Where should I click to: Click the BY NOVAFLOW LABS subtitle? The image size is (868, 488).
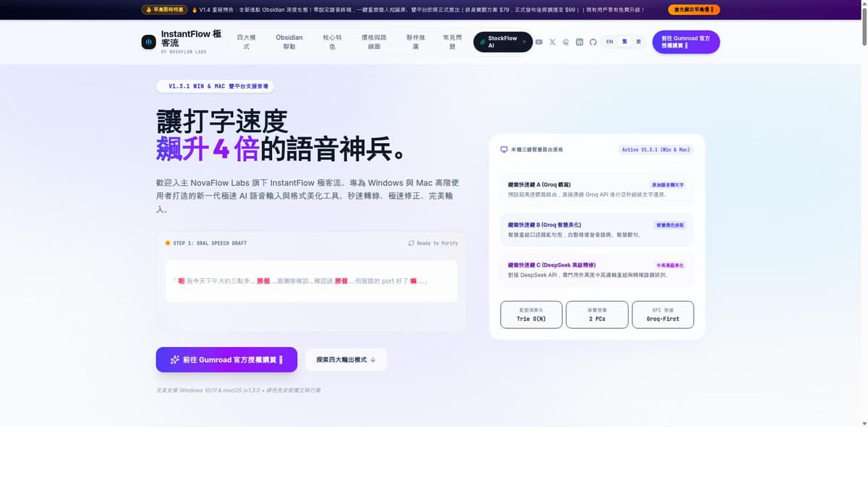point(184,52)
